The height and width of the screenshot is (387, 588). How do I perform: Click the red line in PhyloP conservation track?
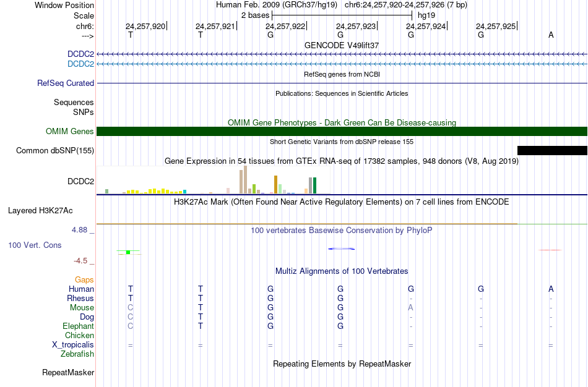(x=550, y=250)
